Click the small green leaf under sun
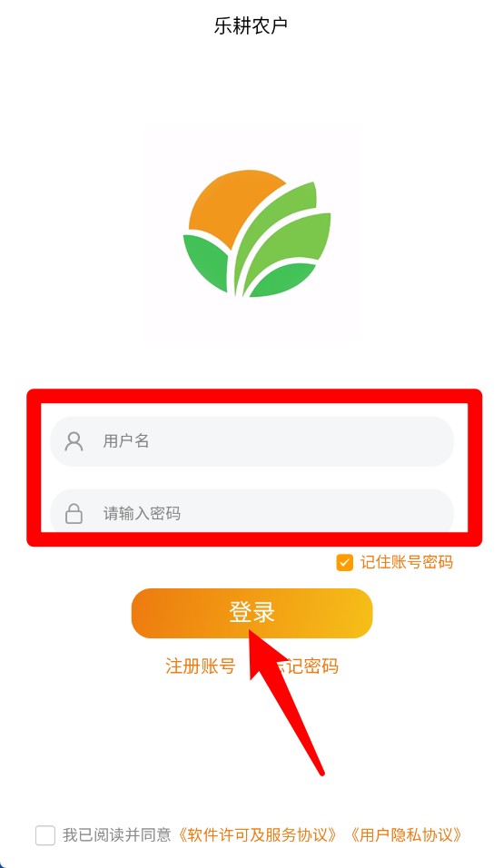Screen dimensions: 503x868 point(206,261)
